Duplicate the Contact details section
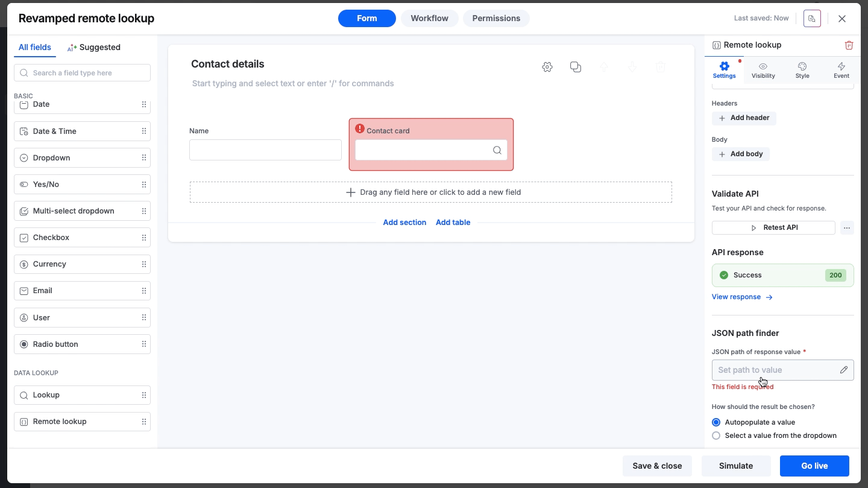868x488 pixels. click(x=576, y=67)
